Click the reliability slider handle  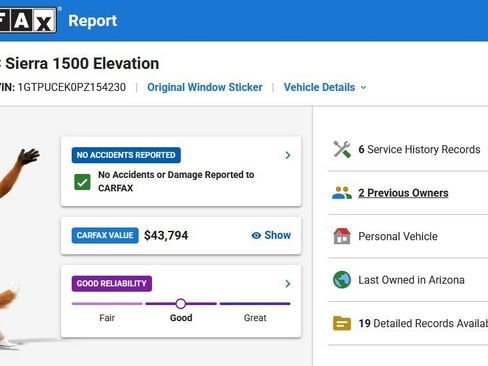181,304
